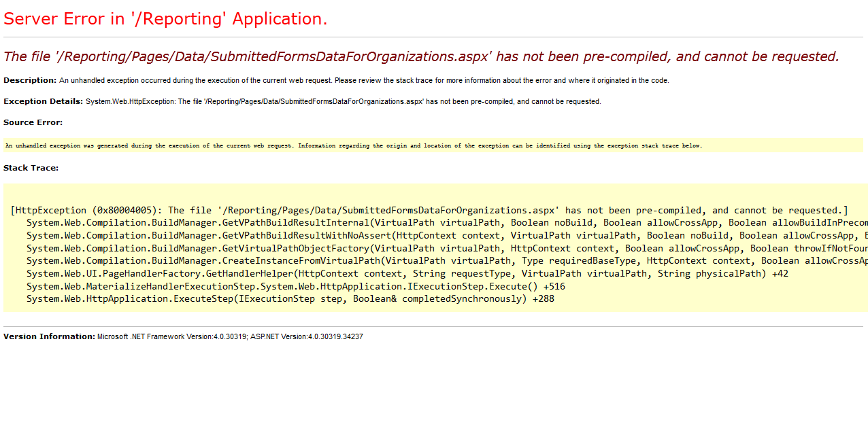Click the italic 'has not been pre-compiled' error message
868x437 pixels.
[x=421, y=56]
